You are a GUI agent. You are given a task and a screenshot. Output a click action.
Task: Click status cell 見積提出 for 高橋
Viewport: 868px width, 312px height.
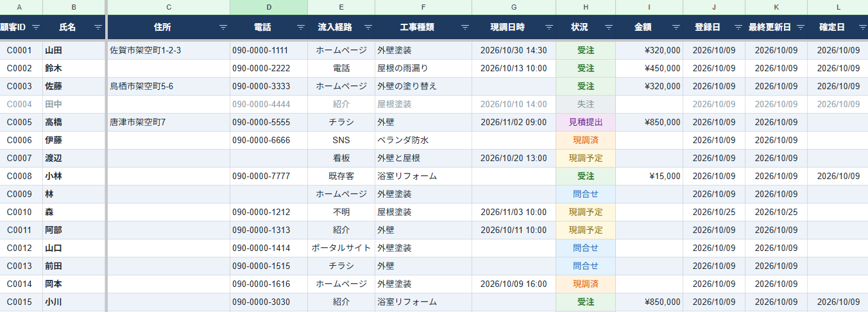pyautogui.click(x=586, y=122)
